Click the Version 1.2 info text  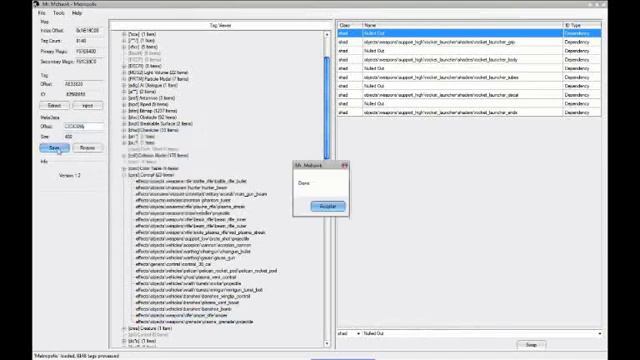coord(70,176)
